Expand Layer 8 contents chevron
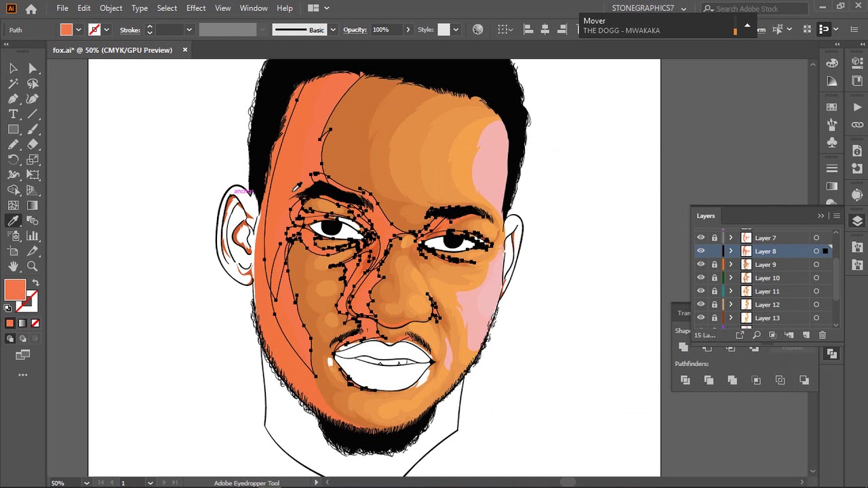This screenshot has height=488, width=868. (x=730, y=251)
